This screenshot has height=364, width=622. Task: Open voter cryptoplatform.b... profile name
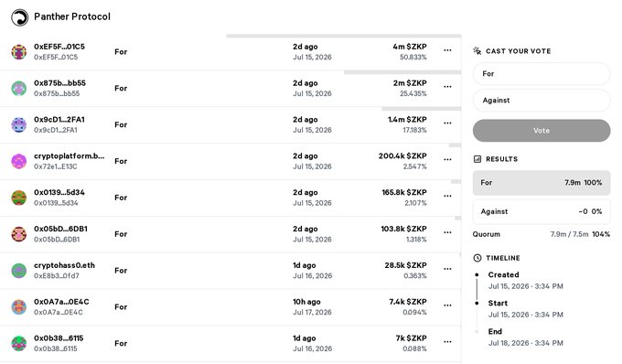click(x=70, y=156)
